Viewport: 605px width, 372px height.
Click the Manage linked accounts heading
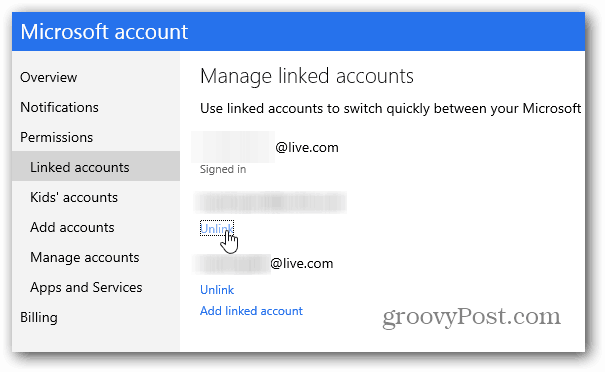(307, 76)
